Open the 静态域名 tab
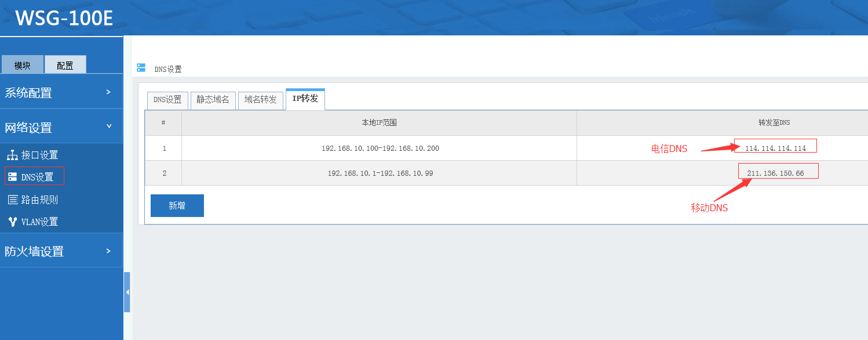 [x=213, y=100]
